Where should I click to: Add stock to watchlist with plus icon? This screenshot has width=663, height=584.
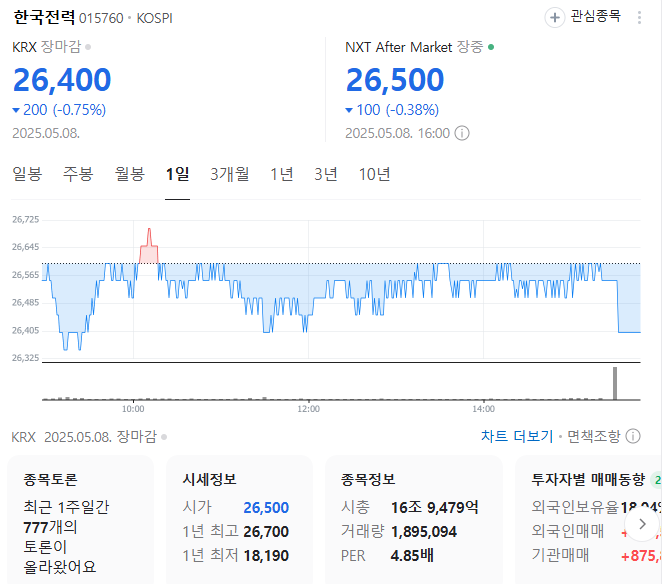point(554,18)
